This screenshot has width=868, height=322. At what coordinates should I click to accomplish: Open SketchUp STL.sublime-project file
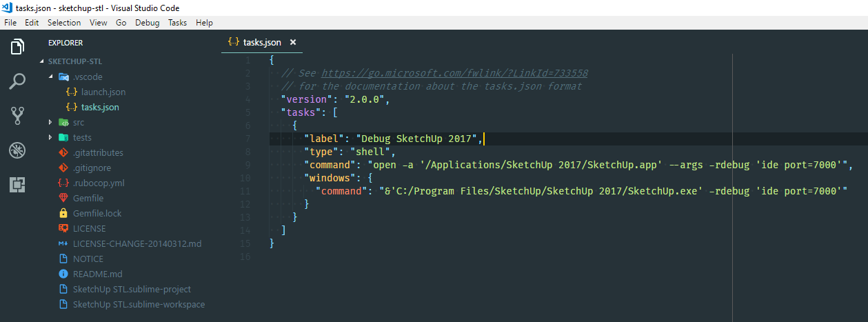132,289
